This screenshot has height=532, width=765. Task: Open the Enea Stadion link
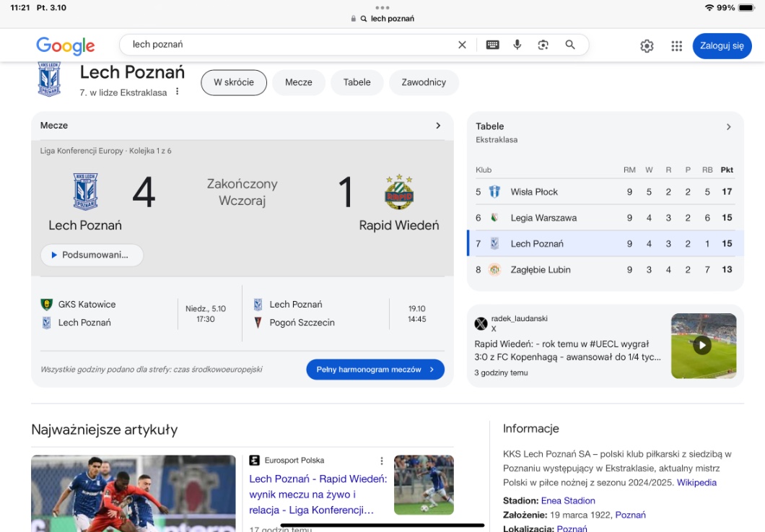pos(568,501)
